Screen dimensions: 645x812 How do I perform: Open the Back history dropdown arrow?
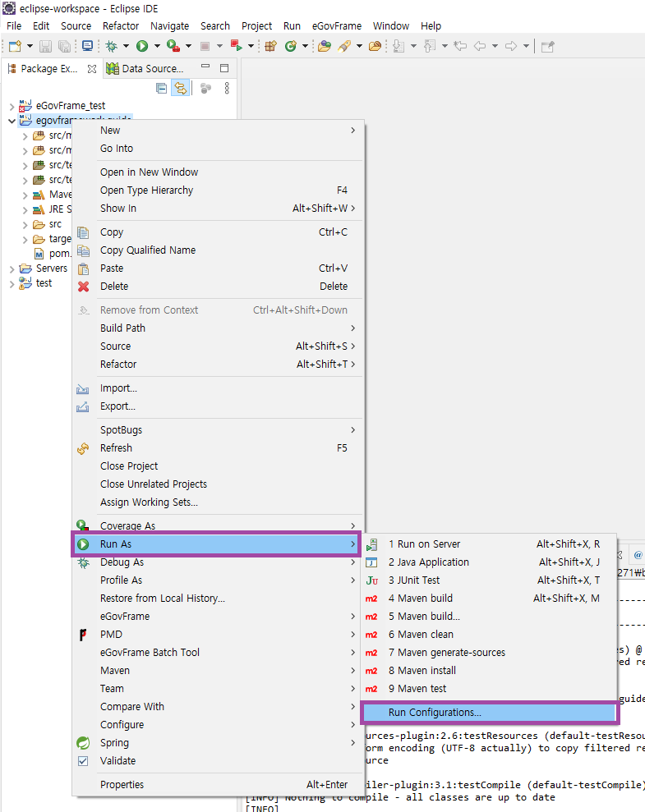click(495, 46)
